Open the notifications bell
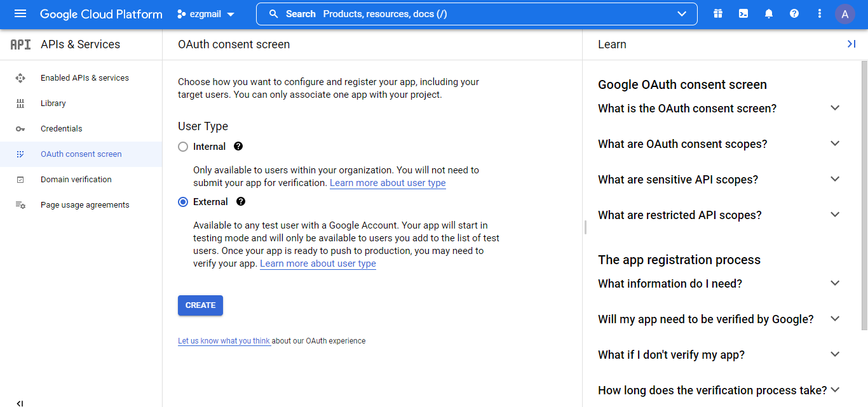The height and width of the screenshot is (407, 868). coord(769,14)
